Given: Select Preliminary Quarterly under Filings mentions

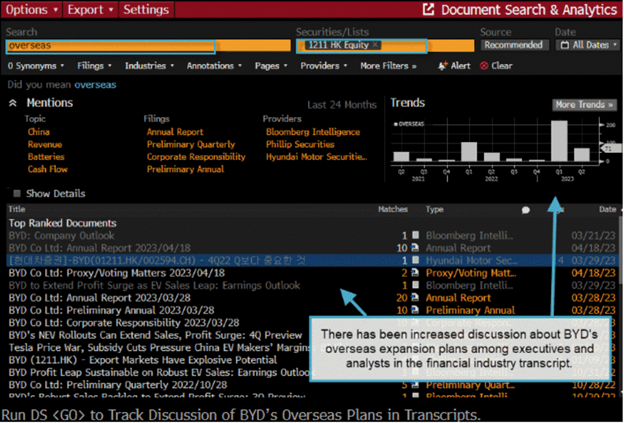Looking at the screenshot, I should coord(191,144).
